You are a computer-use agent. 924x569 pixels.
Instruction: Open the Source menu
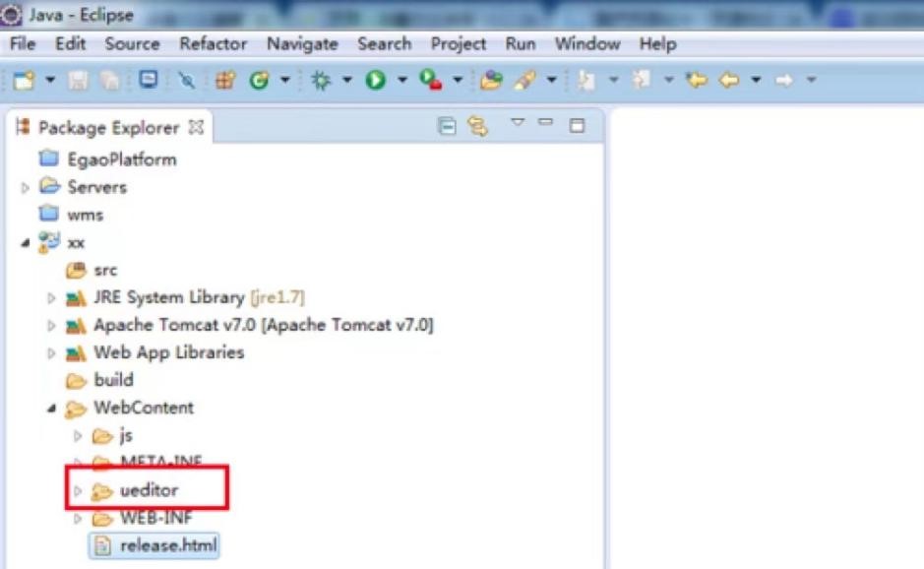pos(132,43)
